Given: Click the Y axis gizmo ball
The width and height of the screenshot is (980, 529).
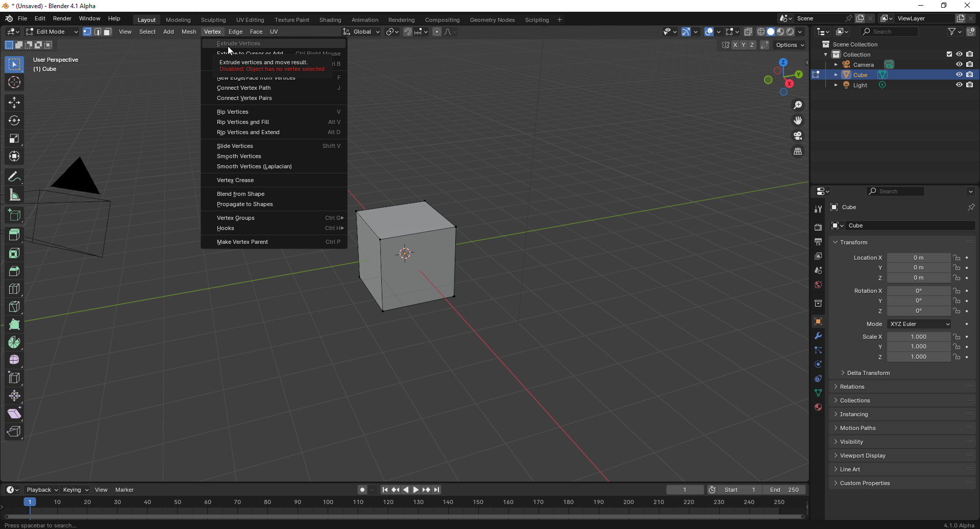Looking at the screenshot, I should 799,74.
